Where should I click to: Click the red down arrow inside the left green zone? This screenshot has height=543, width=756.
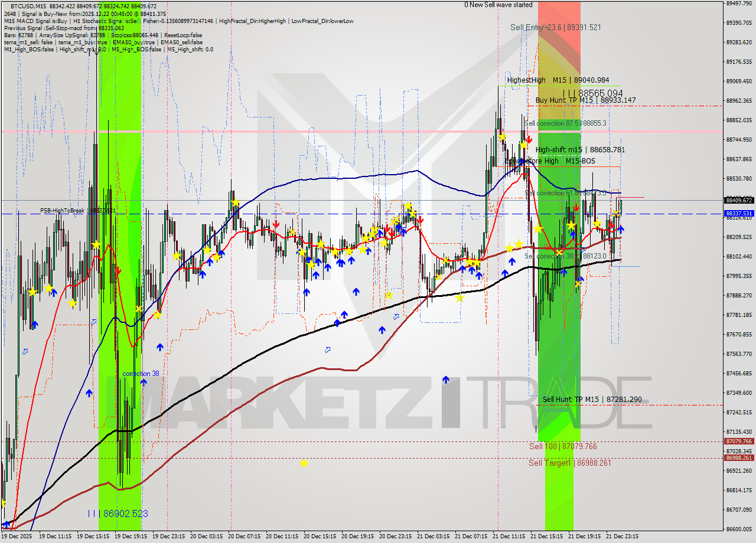[x=118, y=270]
